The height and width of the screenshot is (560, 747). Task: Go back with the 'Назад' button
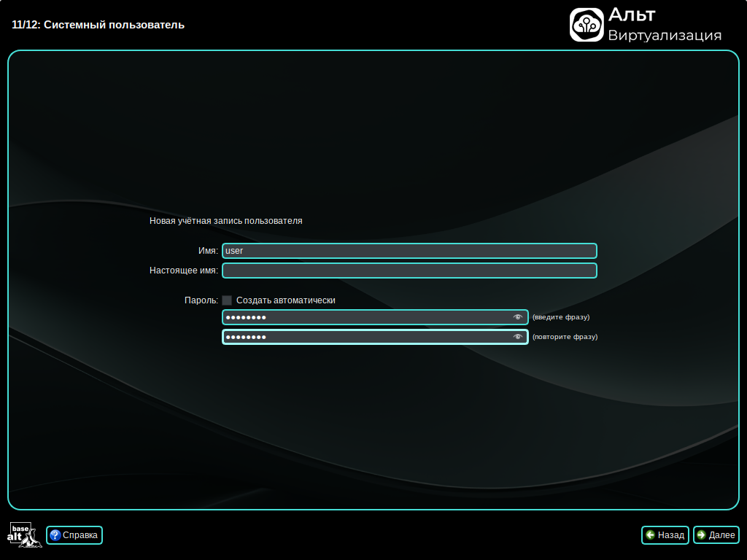(665, 535)
